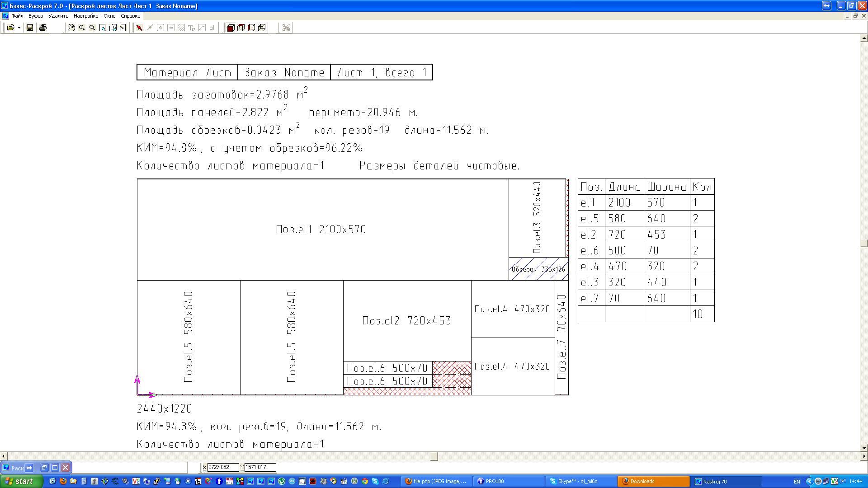Image resolution: width=868 pixels, height=488 pixels.
Task: Expand the dropdown arrow beside Open
Action: click(x=19, y=28)
